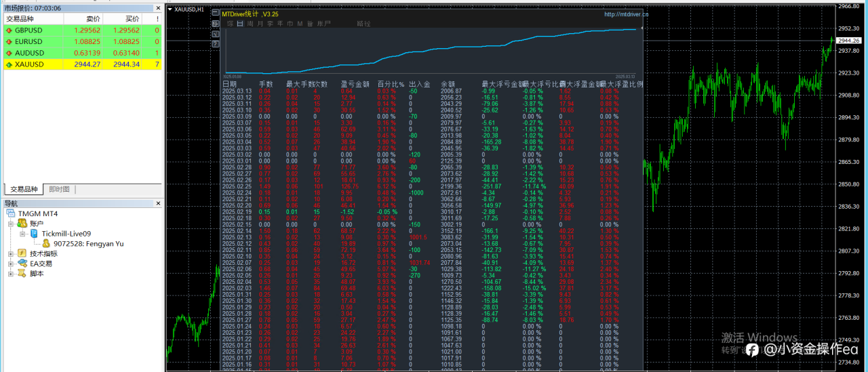The image size is (868, 372).
Task: Click the 技术指标 indicators icon
Action: (x=22, y=253)
